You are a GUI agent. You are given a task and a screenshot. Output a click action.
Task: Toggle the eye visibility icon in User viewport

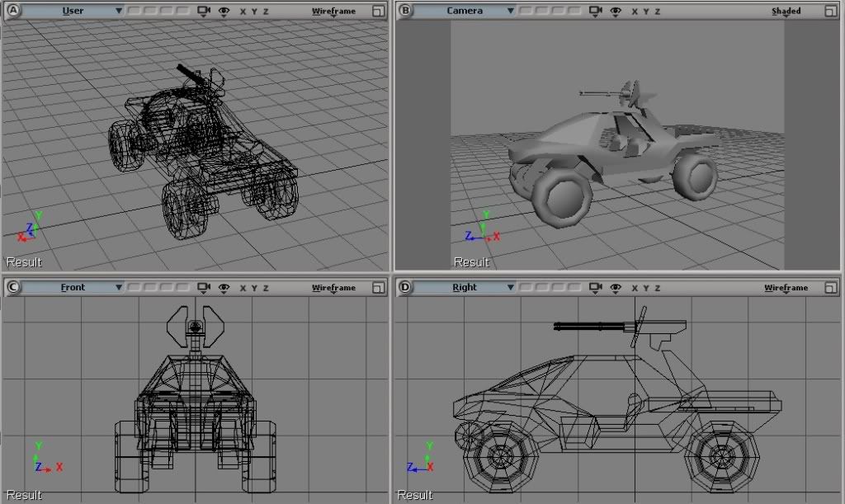pyautogui.click(x=224, y=12)
